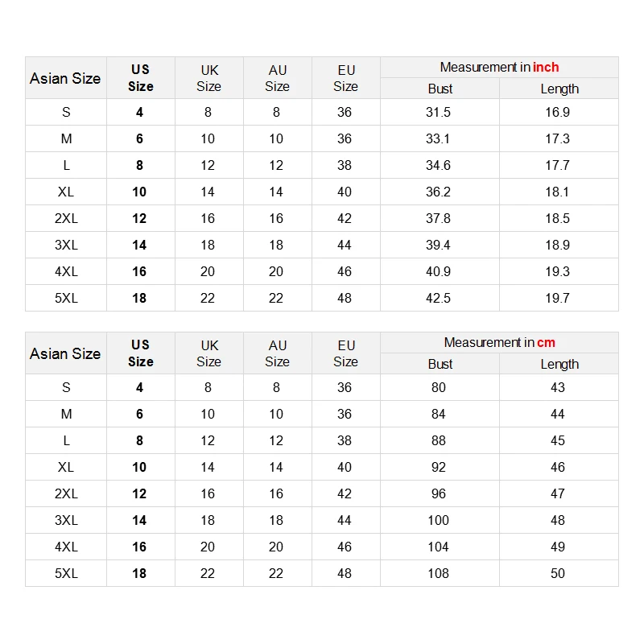Select the 40.9 bust cell
644x644 pixels.
(x=438, y=271)
